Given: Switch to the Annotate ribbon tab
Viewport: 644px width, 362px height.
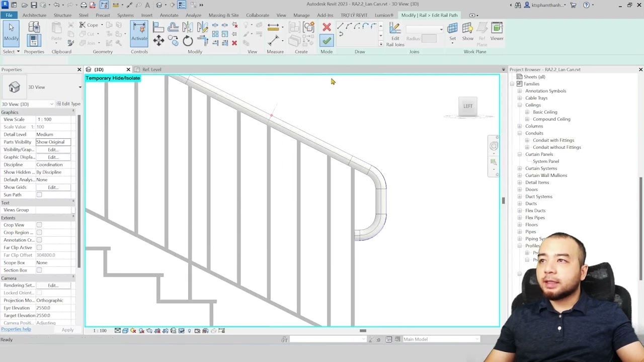Looking at the screenshot, I should (169, 15).
